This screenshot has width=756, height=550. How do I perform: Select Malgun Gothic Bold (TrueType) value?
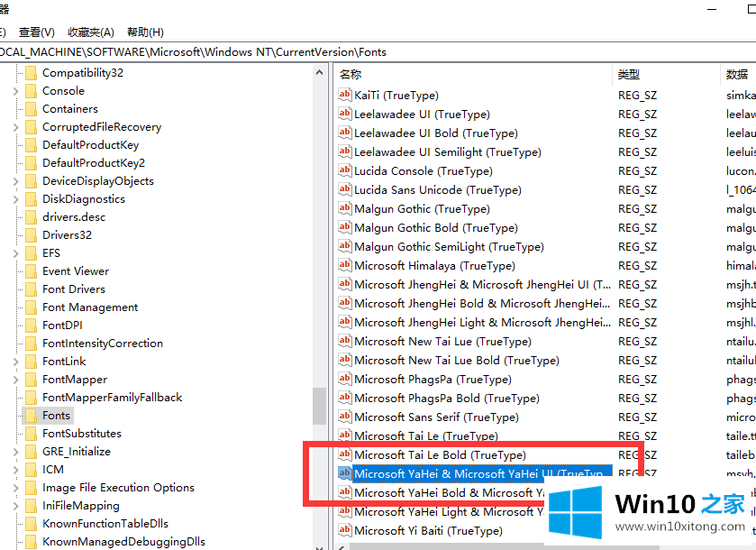click(436, 228)
